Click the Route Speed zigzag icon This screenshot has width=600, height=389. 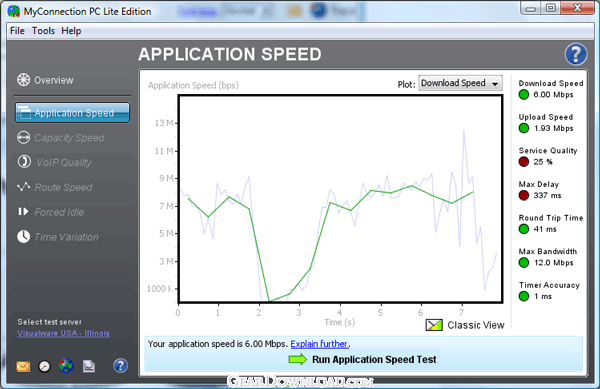pos(23,187)
